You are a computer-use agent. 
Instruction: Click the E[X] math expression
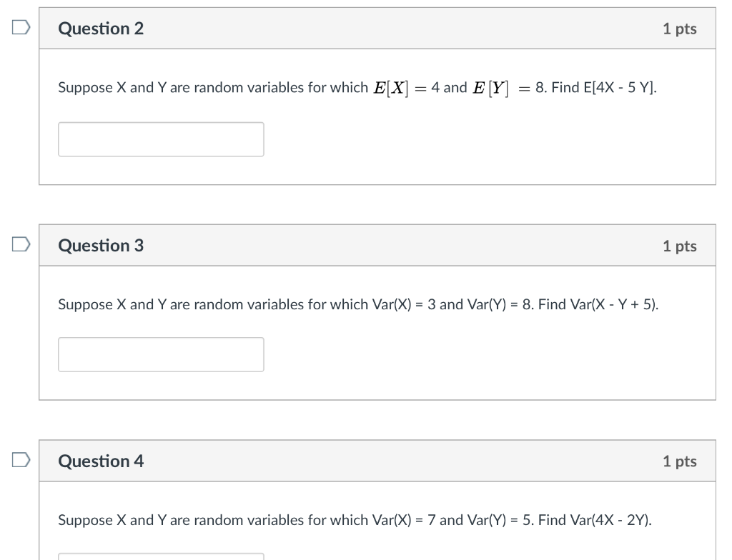click(391, 88)
